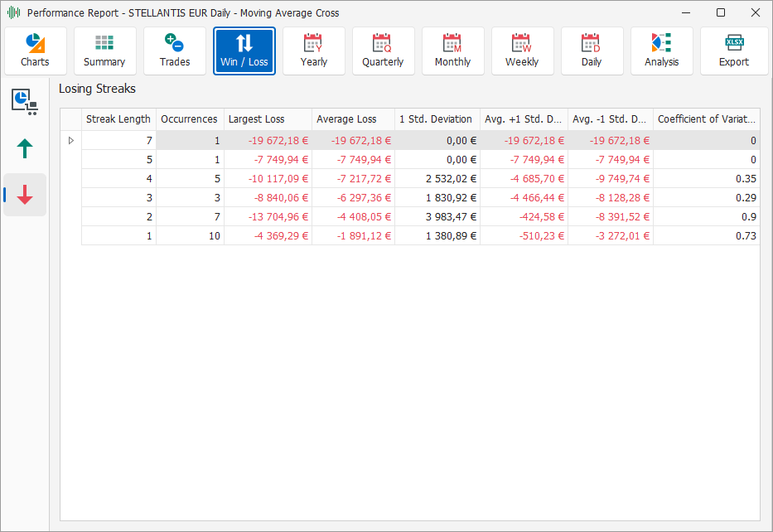Show the Yearly breakdown
Image resolution: width=773 pixels, height=532 pixels.
coord(313,51)
